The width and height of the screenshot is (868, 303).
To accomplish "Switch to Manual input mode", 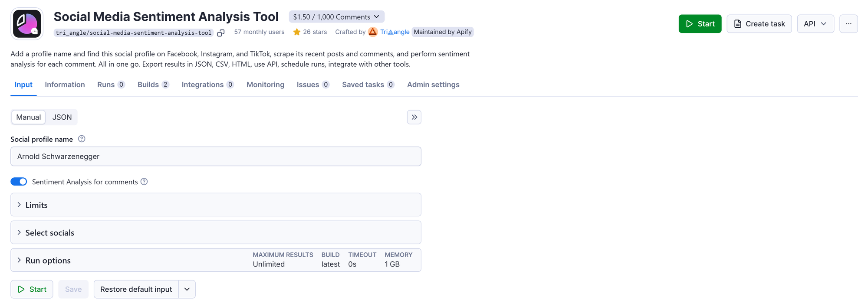I will (29, 117).
